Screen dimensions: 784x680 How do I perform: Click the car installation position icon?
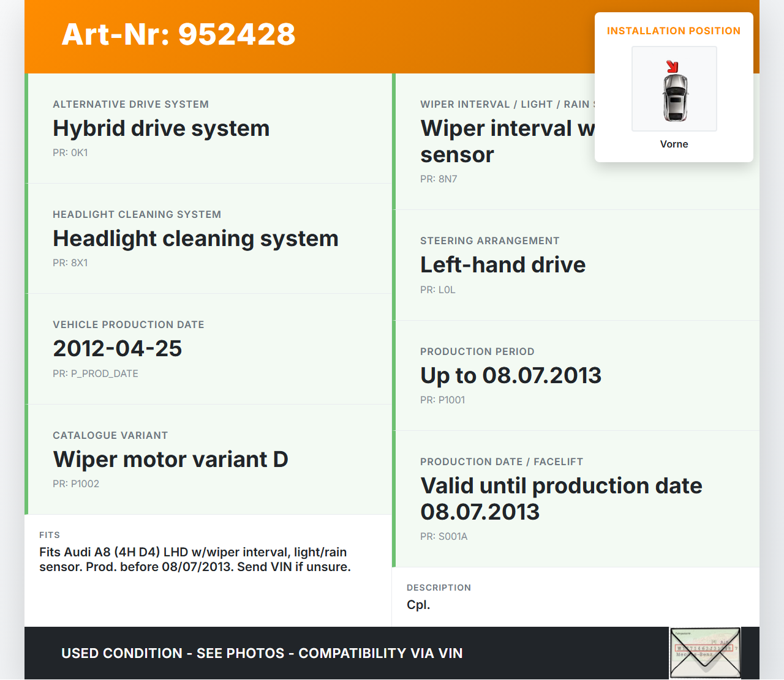(674, 89)
